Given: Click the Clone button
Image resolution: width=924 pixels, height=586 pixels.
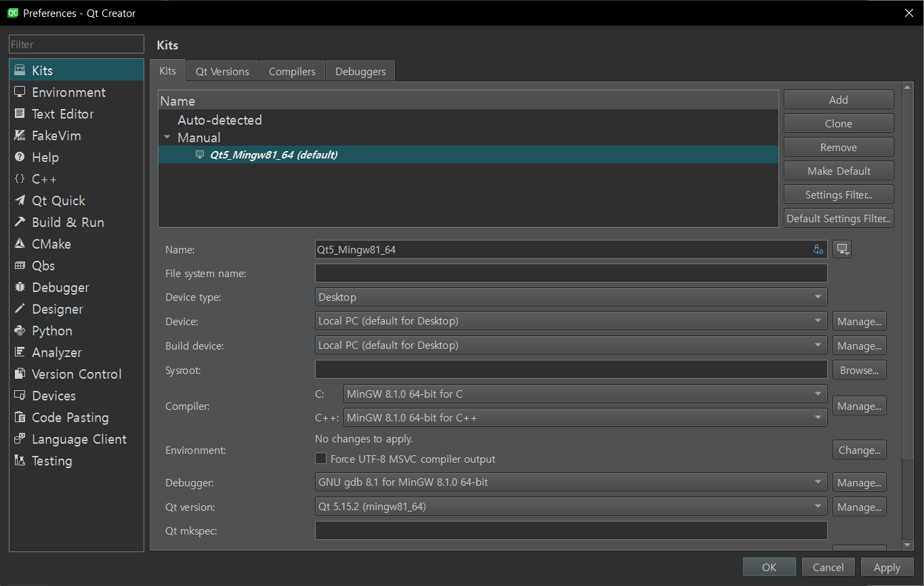Looking at the screenshot, I should pyautogui.click(x=839, y=123).
